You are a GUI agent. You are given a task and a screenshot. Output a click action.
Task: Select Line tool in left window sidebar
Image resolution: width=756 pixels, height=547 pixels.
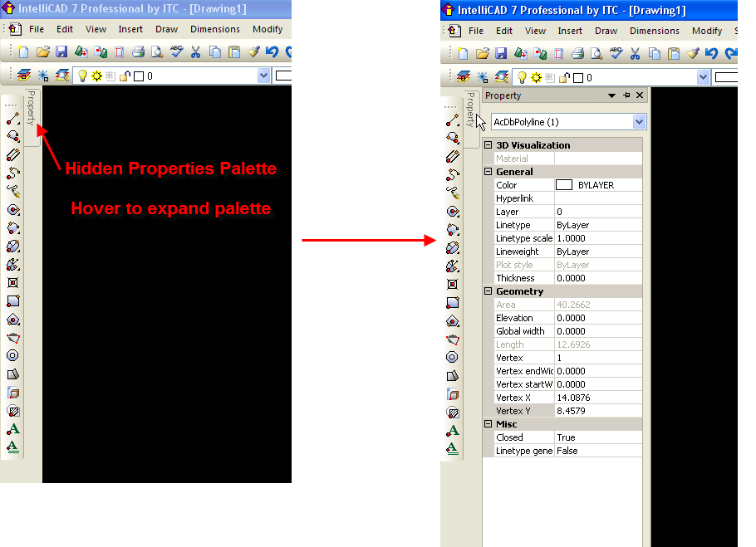coord(13,118)
